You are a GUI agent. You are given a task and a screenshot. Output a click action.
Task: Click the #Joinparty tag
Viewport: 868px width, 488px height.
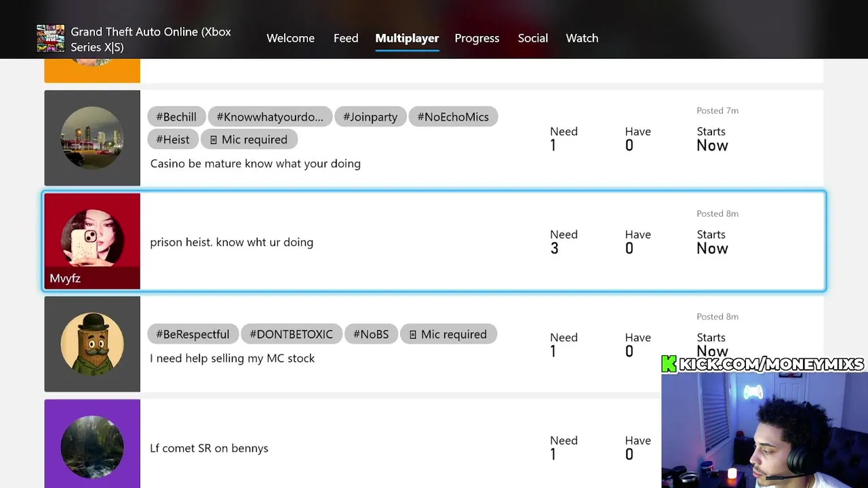pyautogui.click(x=370, y=117)
